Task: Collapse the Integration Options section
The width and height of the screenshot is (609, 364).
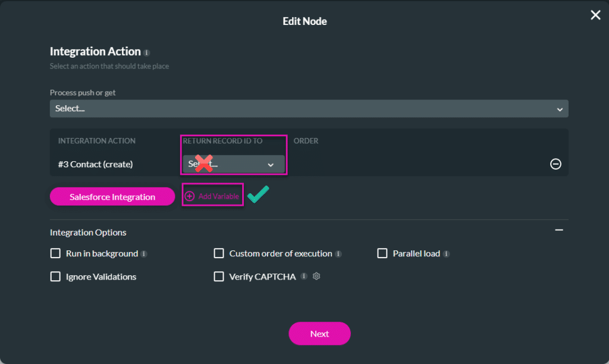Action: 559,230
